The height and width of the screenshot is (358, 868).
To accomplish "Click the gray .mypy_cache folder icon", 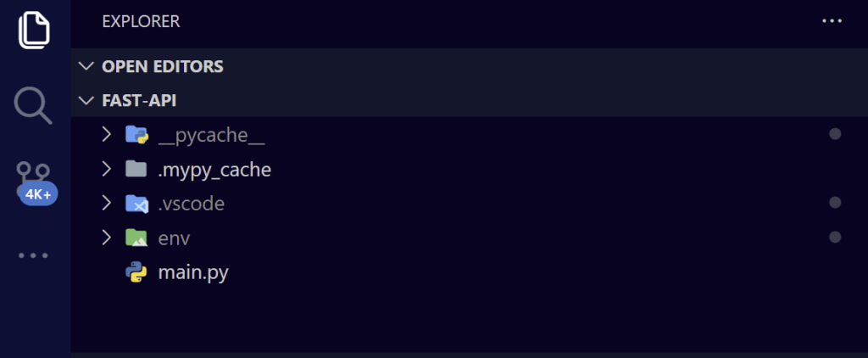I will [136, 169].
